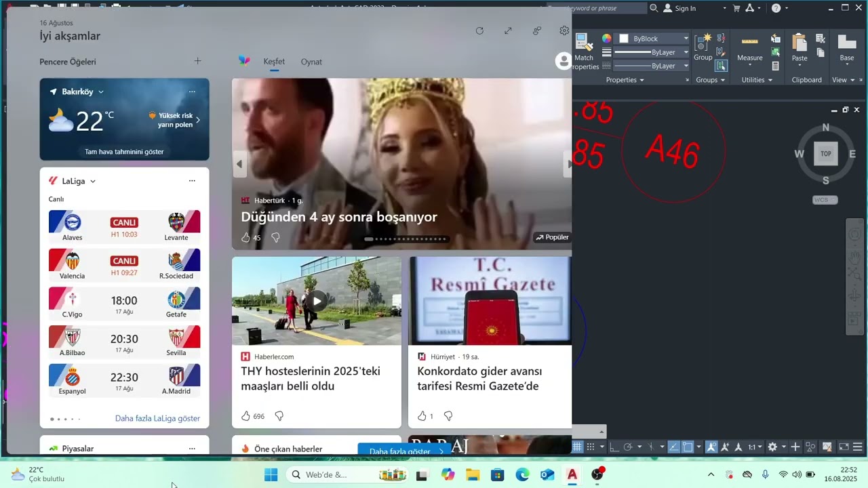Switch to Oynat tab in widgets

pyautogui.click(x=311, y=62)
